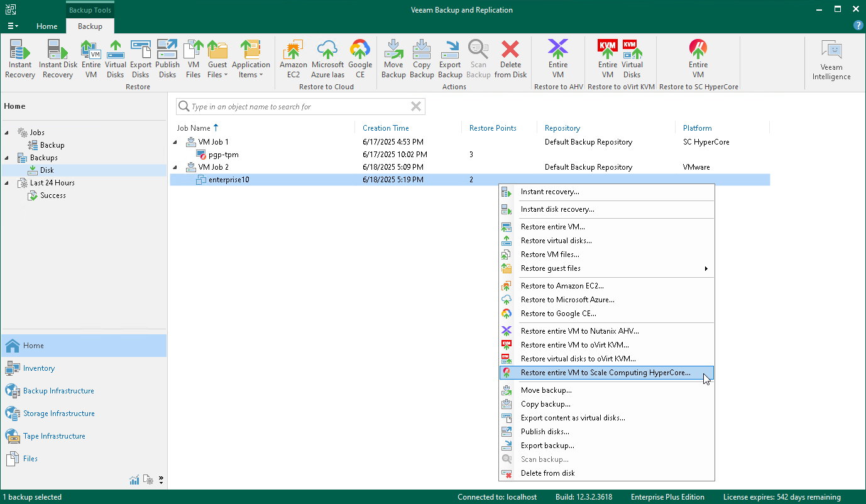Select Export content as virtual disks...

(606, 418)
